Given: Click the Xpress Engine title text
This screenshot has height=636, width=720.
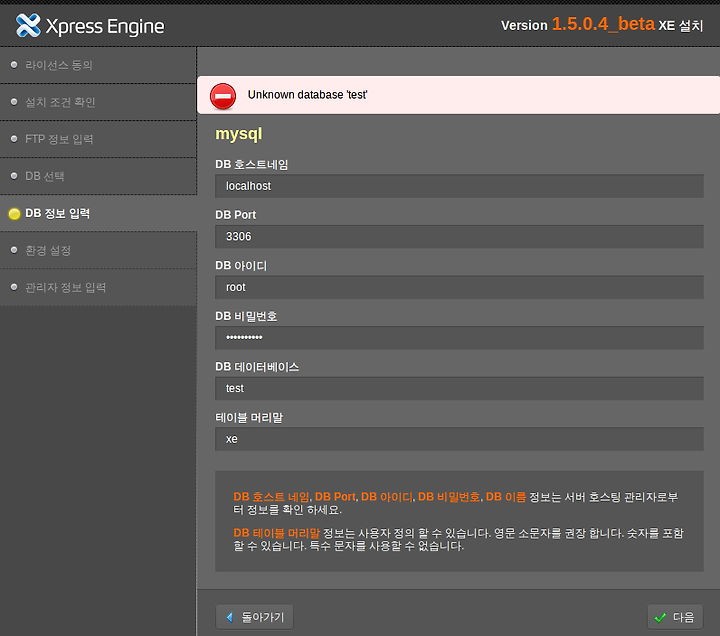Looking at the screenshot, I should (x=105, y=27).
